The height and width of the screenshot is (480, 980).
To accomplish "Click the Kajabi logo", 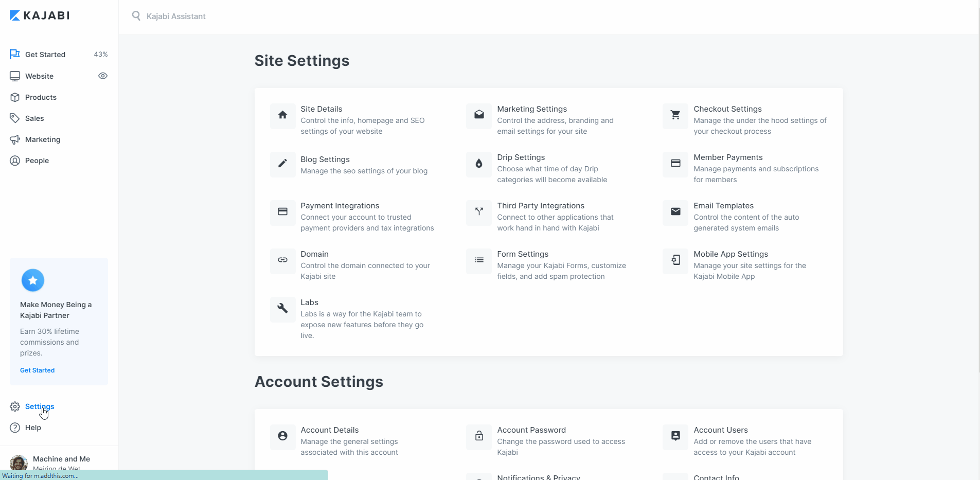I will [40, 15].
